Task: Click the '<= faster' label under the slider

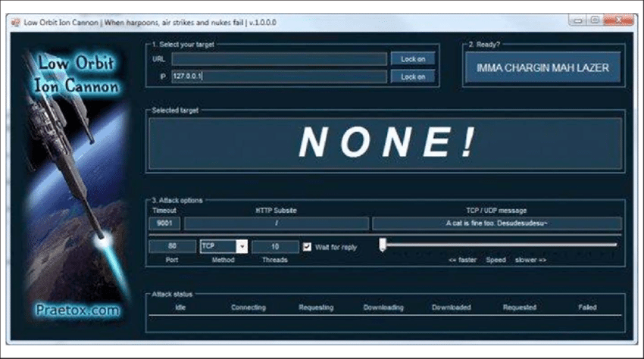Action: pyautogui.click(x=462, y=260)
